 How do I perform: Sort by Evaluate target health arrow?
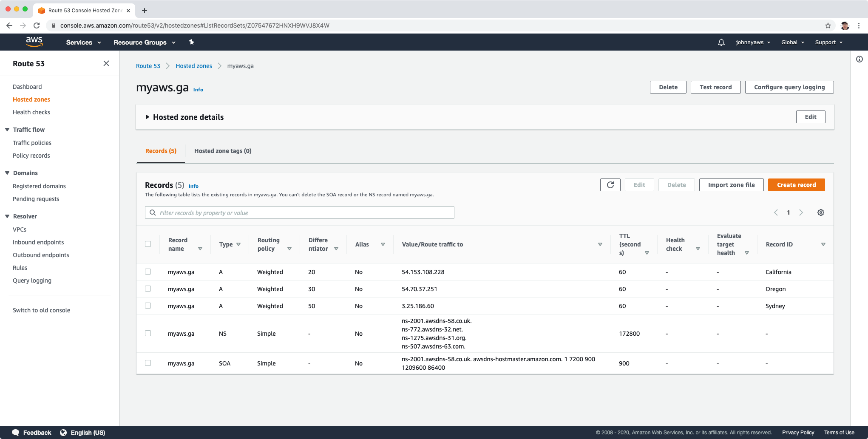point(747,253)
